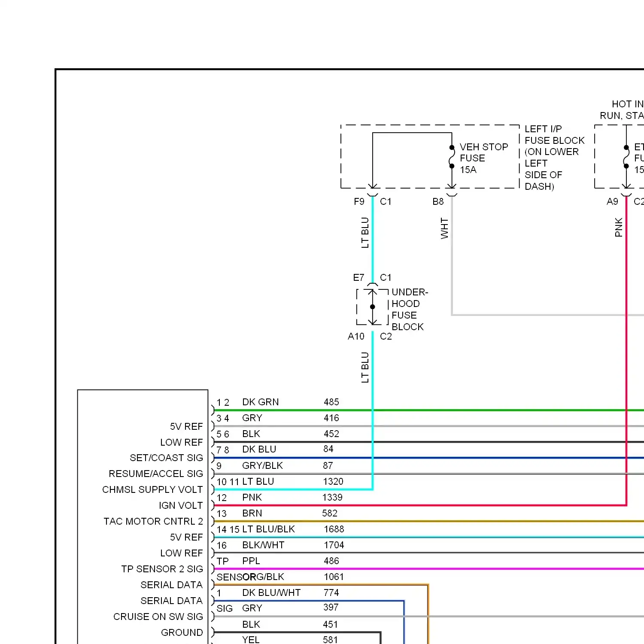Click the SET/COAST SIG terminal label
Screen dimensions: 644x644
click(x=166, y=458)
